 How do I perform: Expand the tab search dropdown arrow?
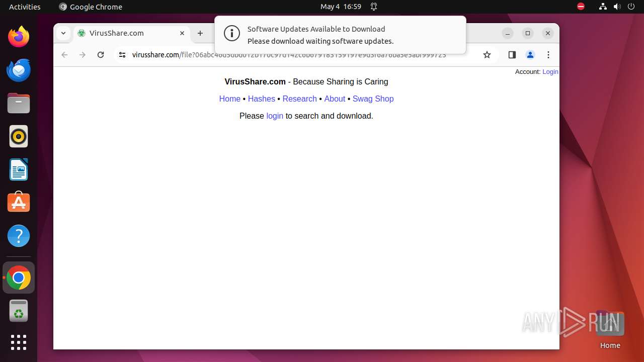(x=63, y=33)
